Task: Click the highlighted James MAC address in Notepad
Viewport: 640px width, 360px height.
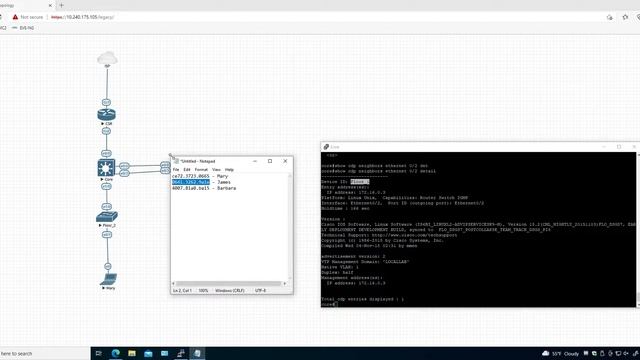Action: click(191, 182)
